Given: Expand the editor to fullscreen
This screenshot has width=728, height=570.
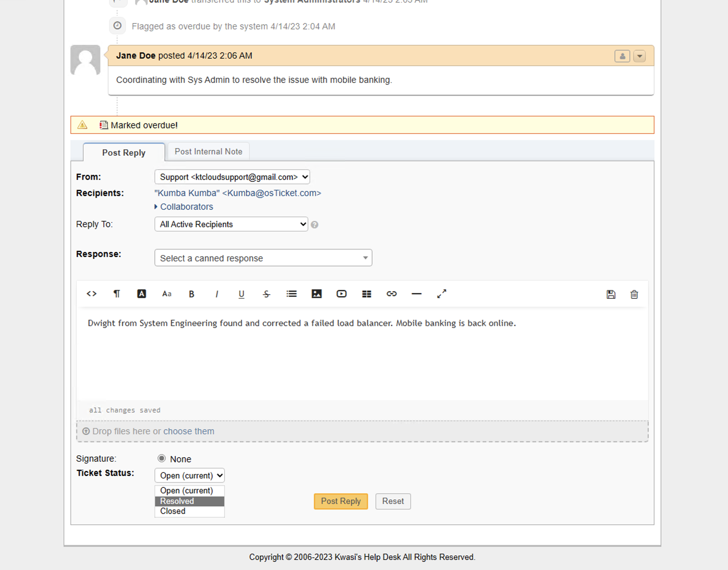Looking at the screenshot, I should click(x=442, y=294).
